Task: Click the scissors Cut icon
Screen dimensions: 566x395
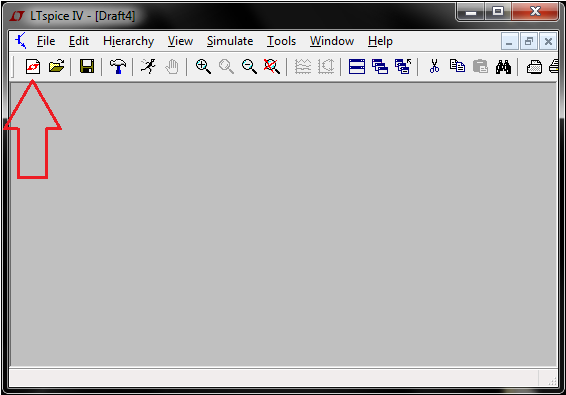Action: (434, 66)
